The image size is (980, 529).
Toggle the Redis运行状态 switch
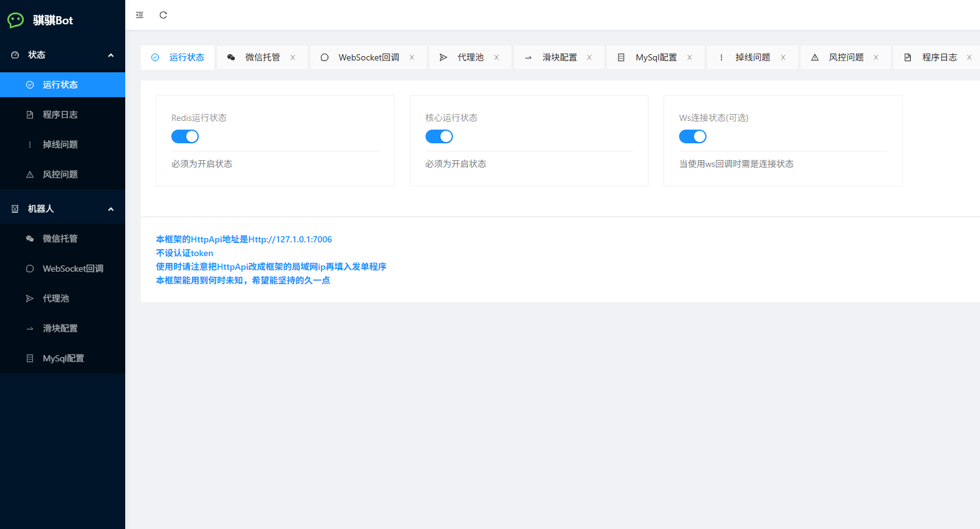tap(185, 136)
